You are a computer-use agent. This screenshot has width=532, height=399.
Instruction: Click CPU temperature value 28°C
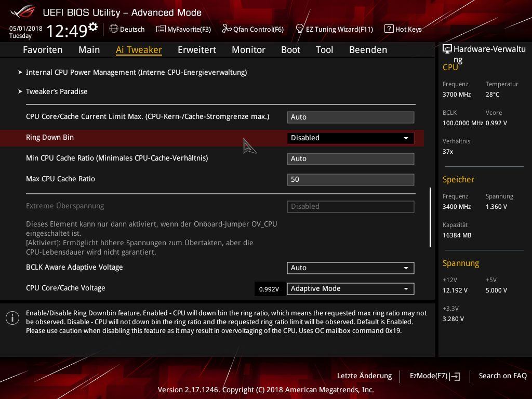[493, 95]
